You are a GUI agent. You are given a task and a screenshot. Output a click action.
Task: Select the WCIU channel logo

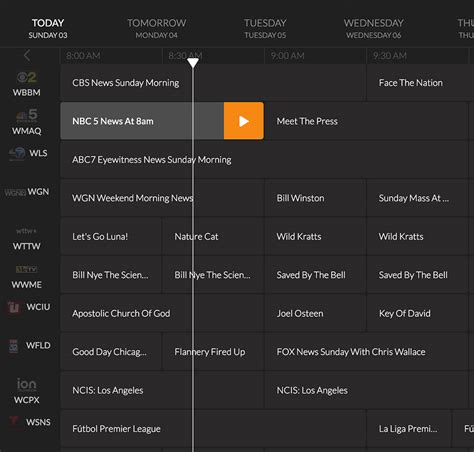pyautogui.click(x=14, y=307)
